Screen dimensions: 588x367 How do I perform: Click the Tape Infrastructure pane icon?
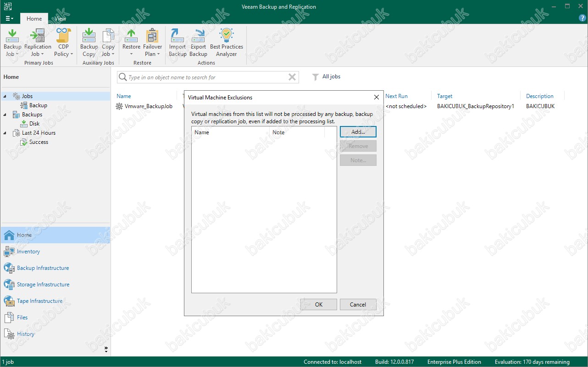9,301
